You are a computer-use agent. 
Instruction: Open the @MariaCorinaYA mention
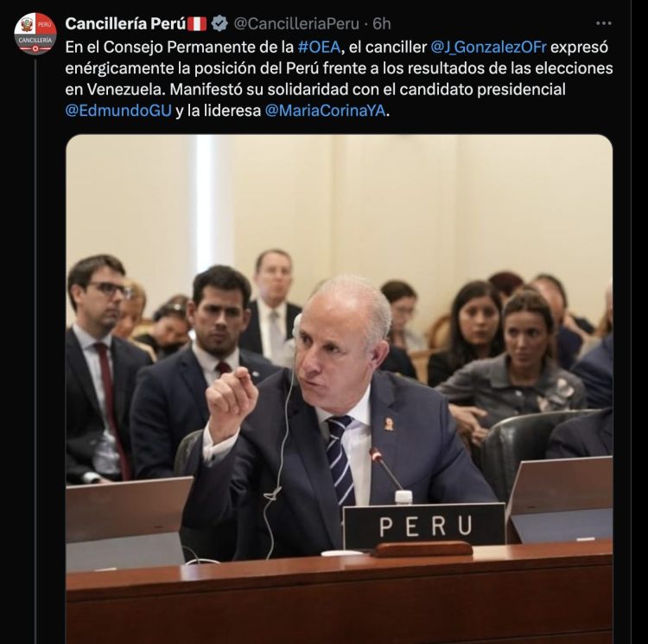tap(325, 111)
